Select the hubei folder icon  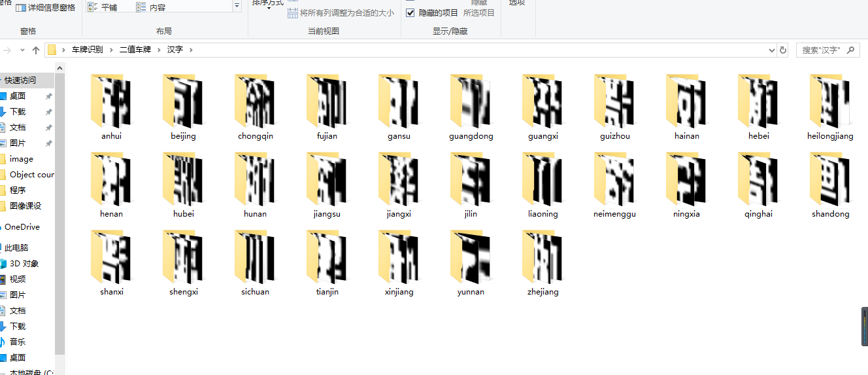click(x=183, y=179)
